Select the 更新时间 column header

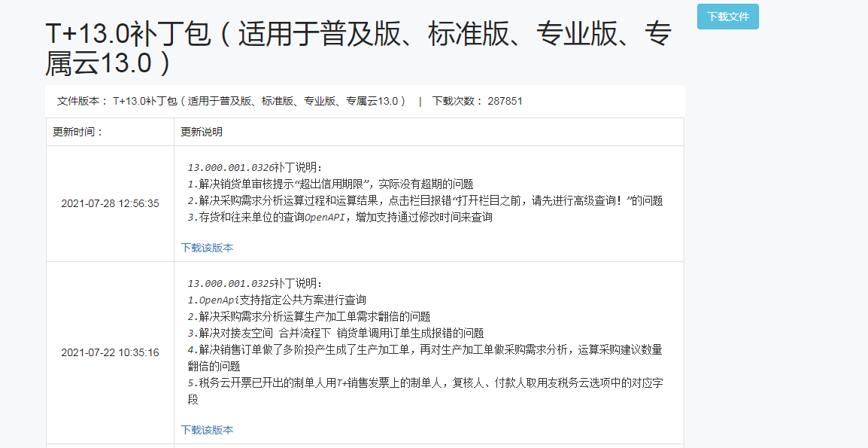point(78,132)
